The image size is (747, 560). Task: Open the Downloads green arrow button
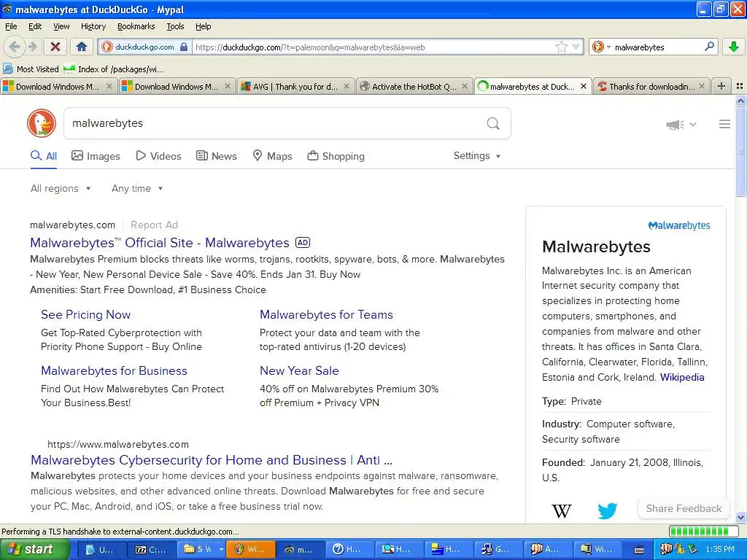[734, 47]
